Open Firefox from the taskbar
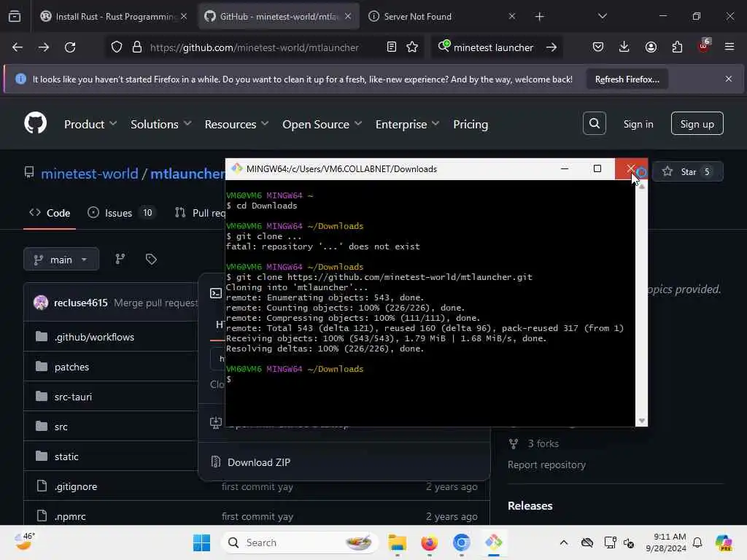 [429, 542]
